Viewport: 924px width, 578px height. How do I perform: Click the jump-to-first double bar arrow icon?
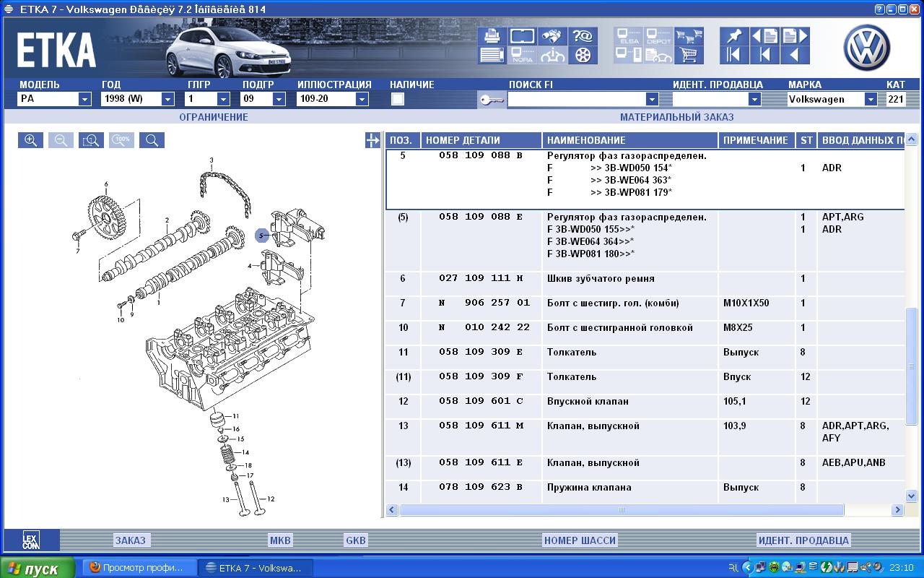tap(734, 55)
